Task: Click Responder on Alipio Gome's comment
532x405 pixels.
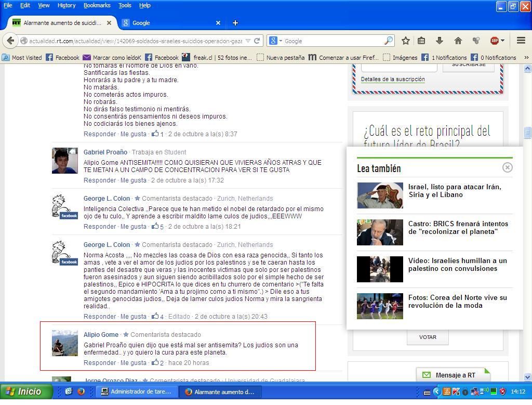Action: click(x=96, y=362)
